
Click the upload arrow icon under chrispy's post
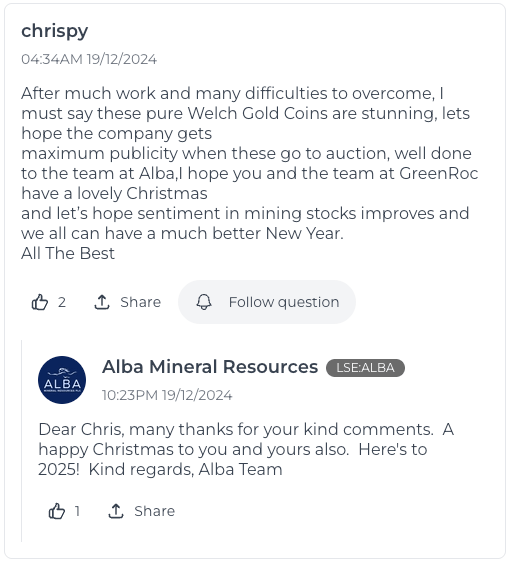coord(102,302)
